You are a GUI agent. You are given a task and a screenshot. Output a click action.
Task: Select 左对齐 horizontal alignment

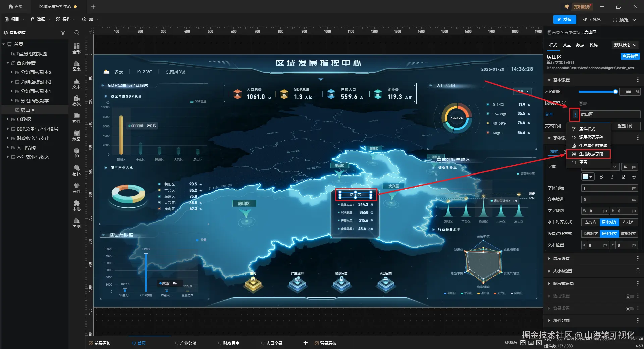click(591, 222)
